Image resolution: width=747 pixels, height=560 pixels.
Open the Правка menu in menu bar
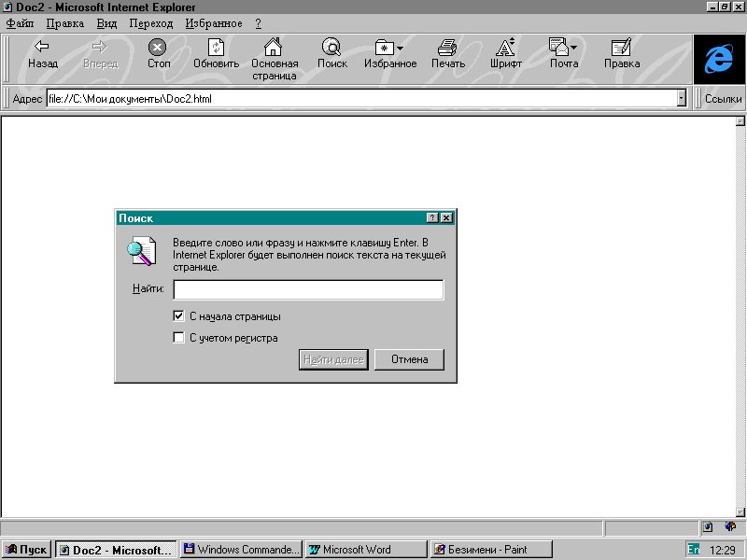[65, 23]
